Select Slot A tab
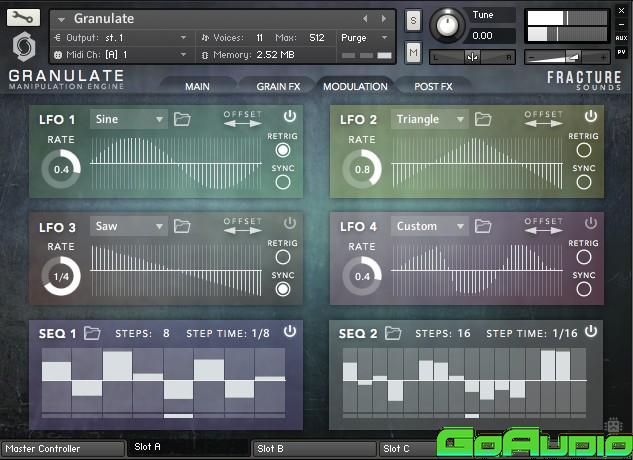Viewport: 633px width, 460px height. pos(188,447)
